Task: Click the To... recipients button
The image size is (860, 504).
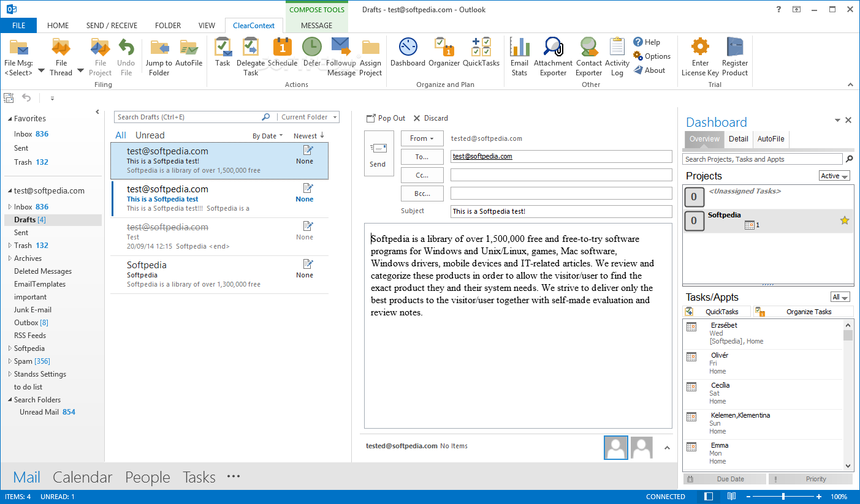Action: 422,157
